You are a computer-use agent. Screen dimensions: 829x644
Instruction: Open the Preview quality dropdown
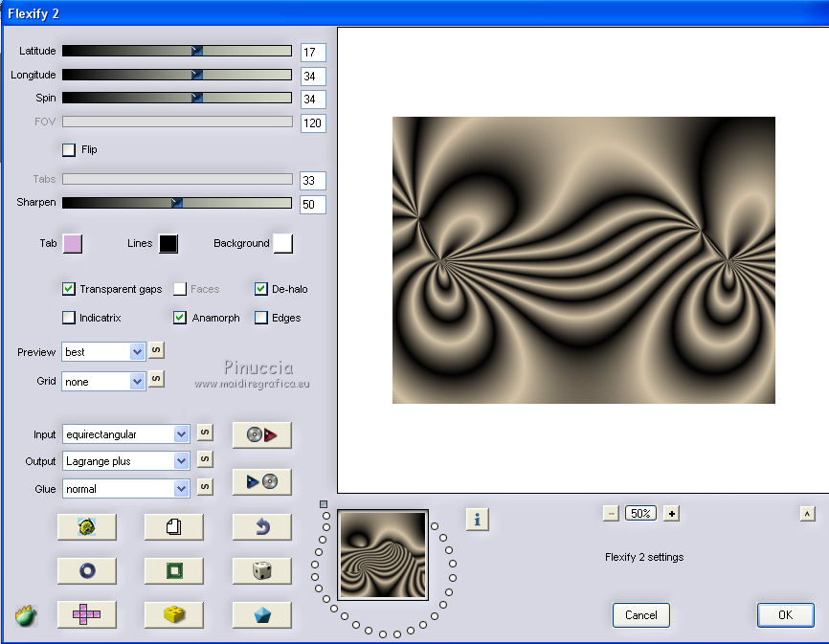[136, 352]
